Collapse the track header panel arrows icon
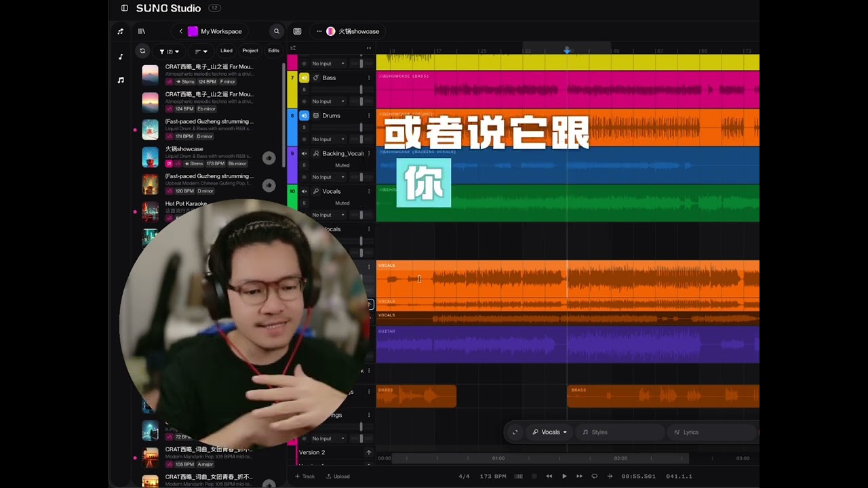868x488 pixels. pos(369,48)
